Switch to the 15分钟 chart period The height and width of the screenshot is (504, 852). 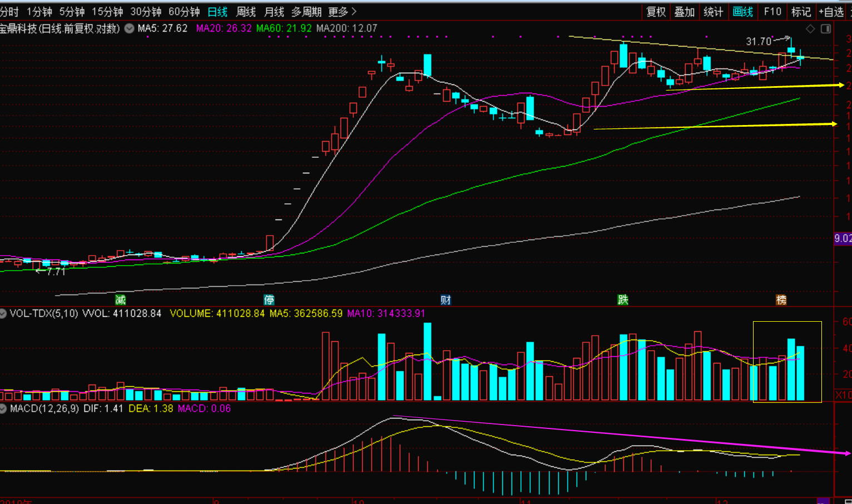[x=107, y=12]
